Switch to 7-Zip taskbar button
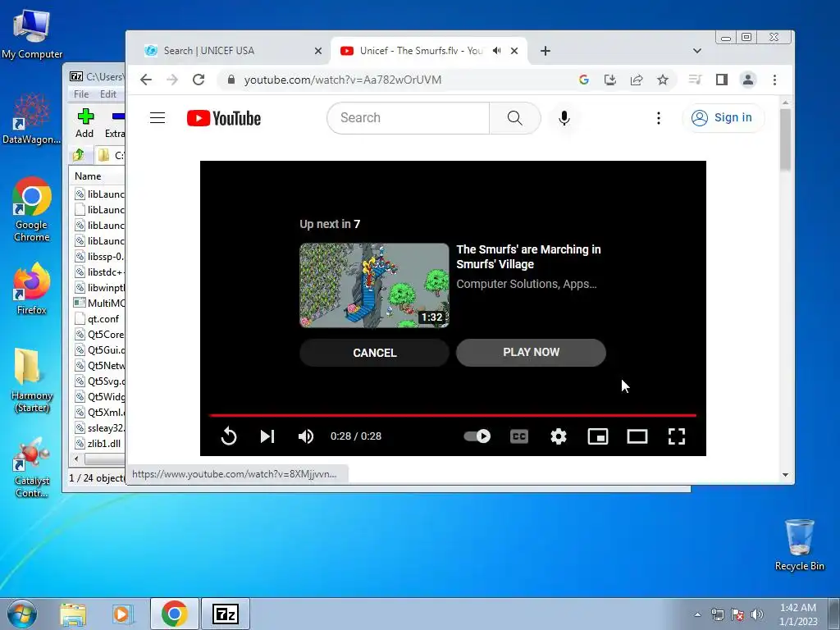This screenshot has width=840, height=630. (x=225, y=614)
